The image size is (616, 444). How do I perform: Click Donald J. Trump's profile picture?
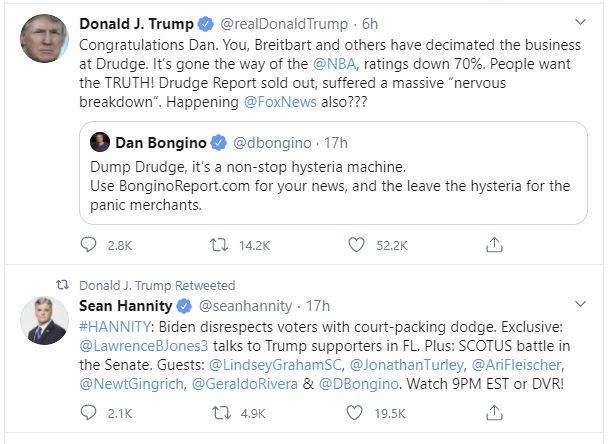click(44, 39)
